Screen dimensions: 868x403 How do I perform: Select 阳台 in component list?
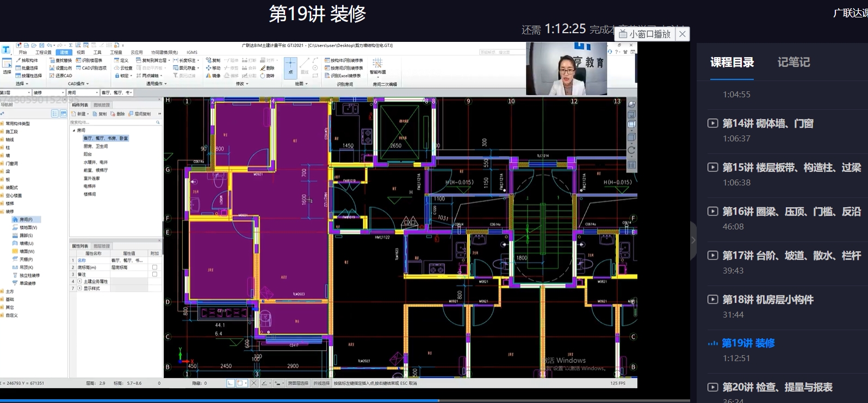(x=88, y=154)
